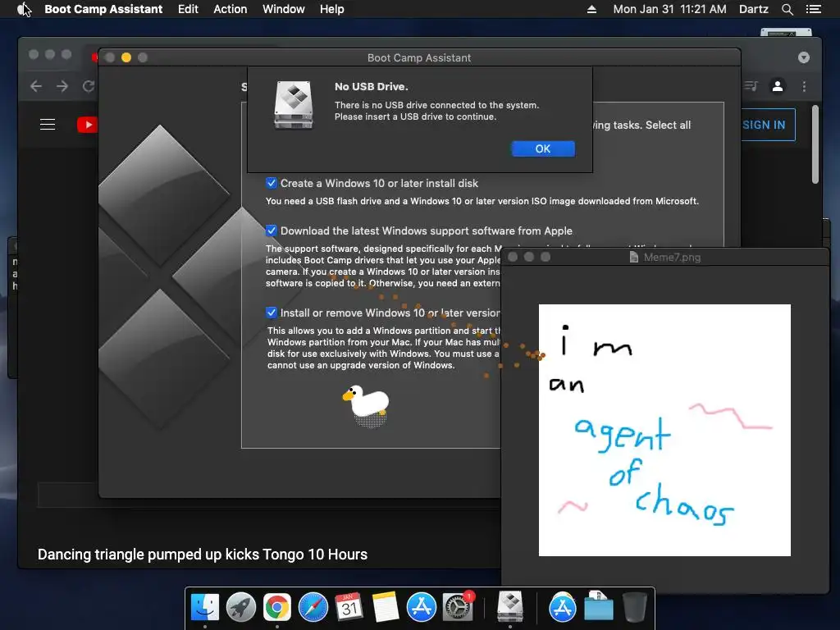This screenshot has height=630, width=840.
Task: Click the YouTube logo
Action: pos(87,125)
